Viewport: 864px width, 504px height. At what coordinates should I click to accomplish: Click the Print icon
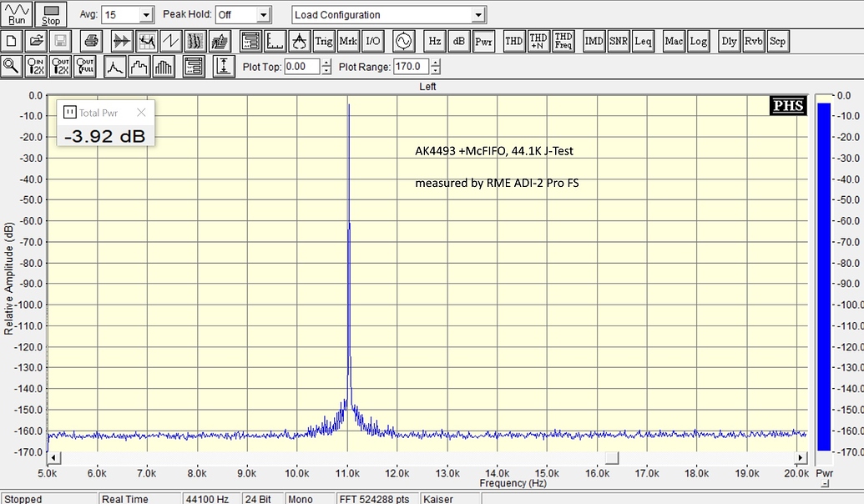click(x=91, y=41)
